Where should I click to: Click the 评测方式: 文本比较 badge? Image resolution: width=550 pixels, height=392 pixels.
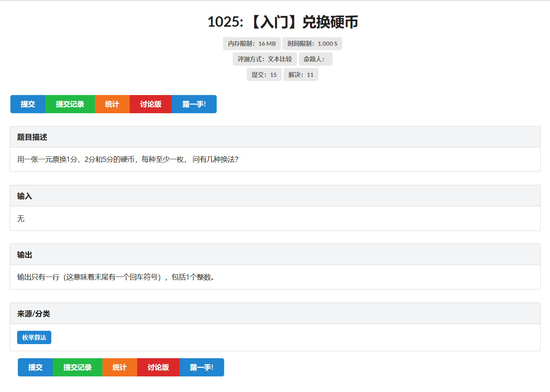(265, 59)
